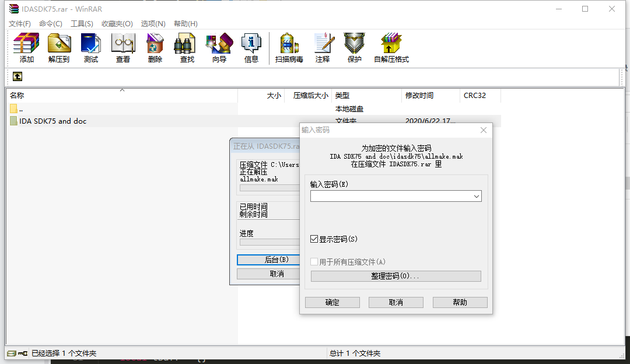This screenshot has width=630, height=364.
Task: Click the OK (确定) button in password dialog
Action: tap(332, 303)
